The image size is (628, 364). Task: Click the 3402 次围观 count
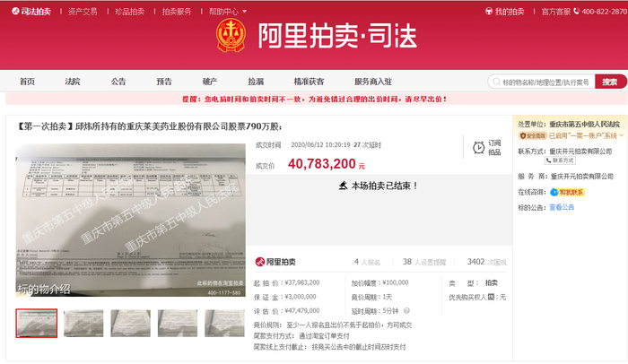pyautogui.click(x=486, y=262)
